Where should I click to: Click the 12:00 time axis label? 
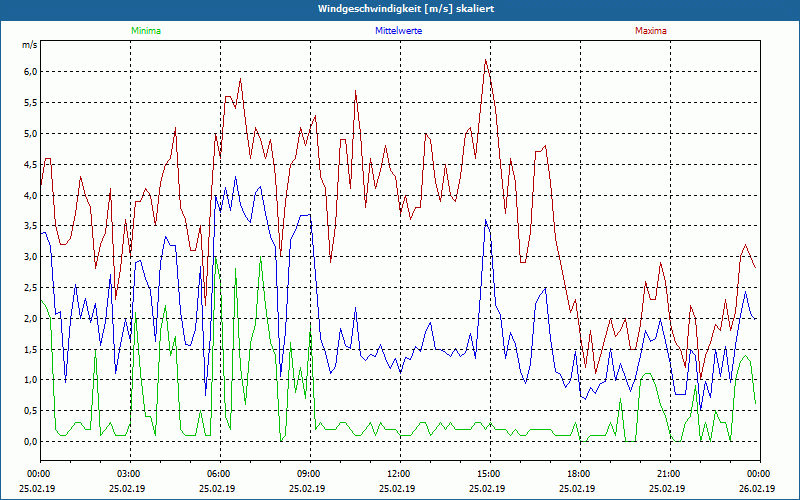[x=398, y=474]
